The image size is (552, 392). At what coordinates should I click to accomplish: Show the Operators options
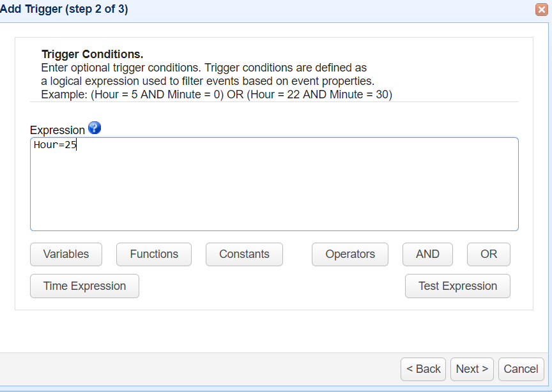click(x=350, y=254)
